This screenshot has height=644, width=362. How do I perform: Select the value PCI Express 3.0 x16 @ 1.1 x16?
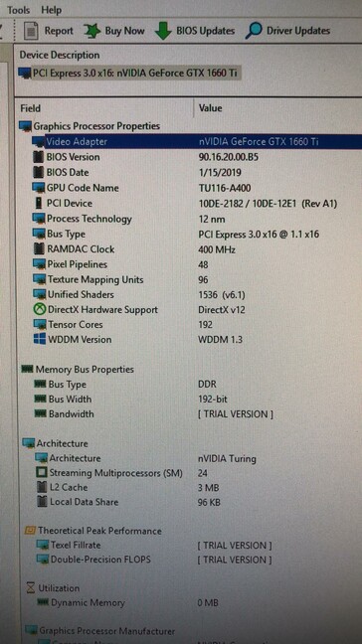tap(259, 235)
